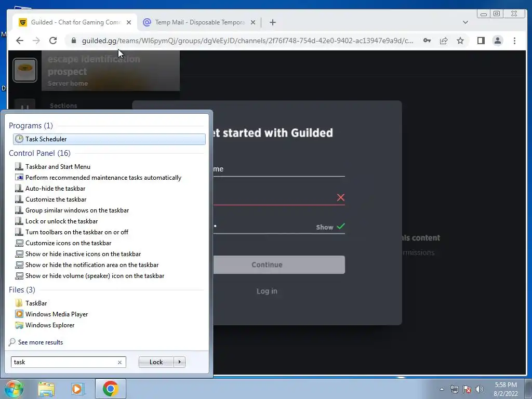View site information lock icon
The height and width of the screenshot is (399, 532).
[74, 41]
